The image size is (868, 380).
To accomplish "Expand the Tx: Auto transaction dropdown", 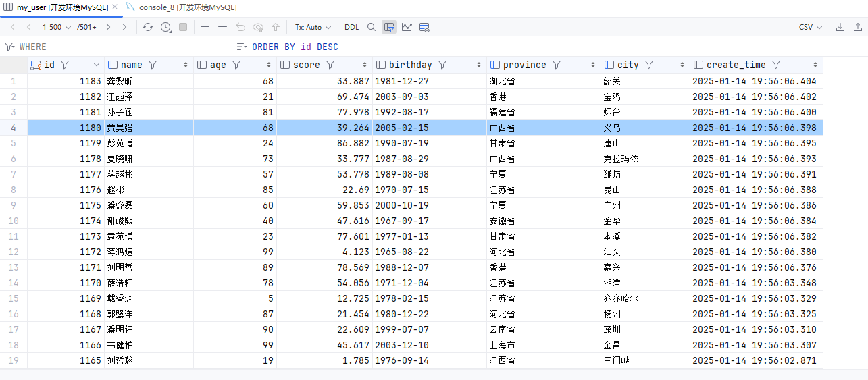I will click(313, 27).
